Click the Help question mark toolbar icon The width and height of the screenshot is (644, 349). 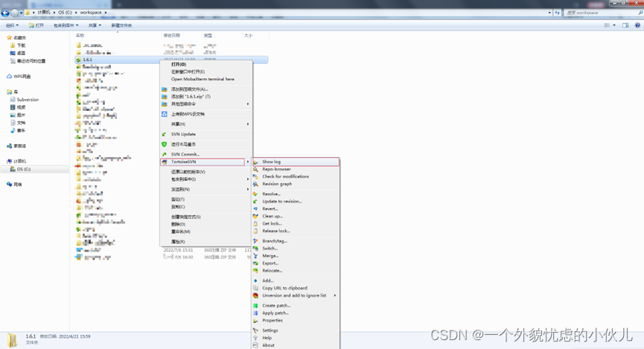point(637,25)
